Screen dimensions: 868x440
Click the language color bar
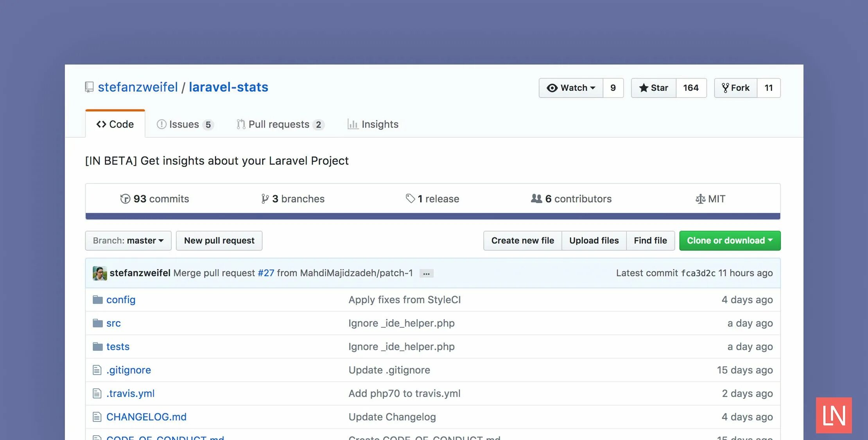(432, 216)
